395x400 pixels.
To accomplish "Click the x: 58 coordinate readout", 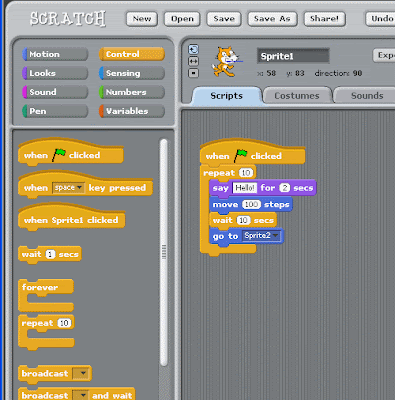I will coord(266,73).
